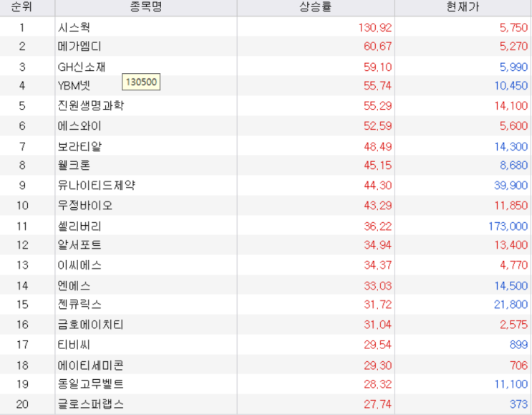Click current price 5,270

513,46
